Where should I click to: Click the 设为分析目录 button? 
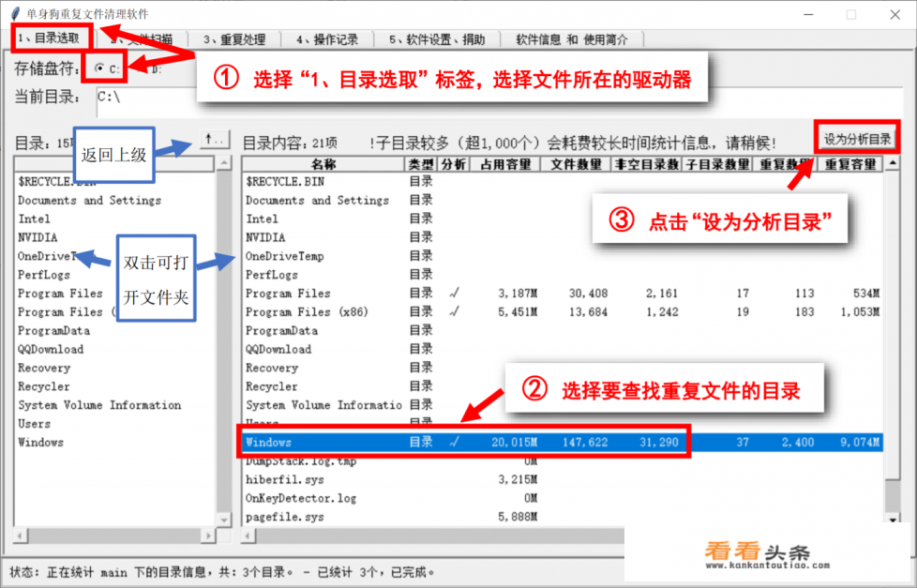856,136
